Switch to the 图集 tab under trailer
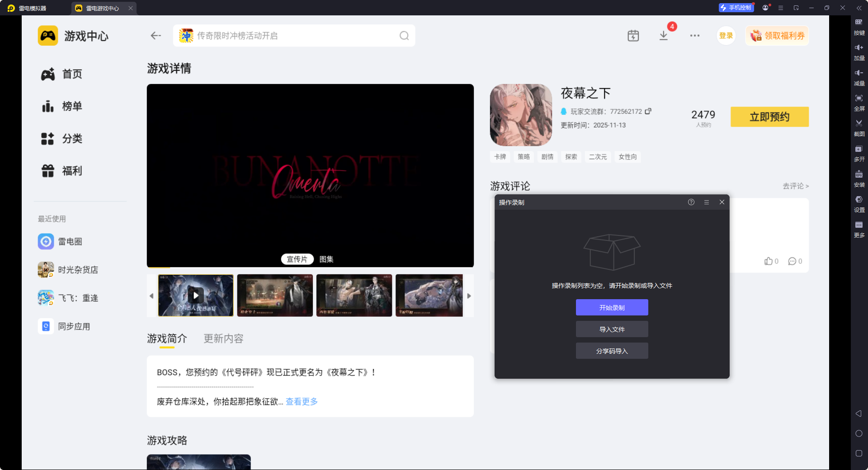Image resolution: width=868 pixels, height=470 pixels. [x=325, y=259]
